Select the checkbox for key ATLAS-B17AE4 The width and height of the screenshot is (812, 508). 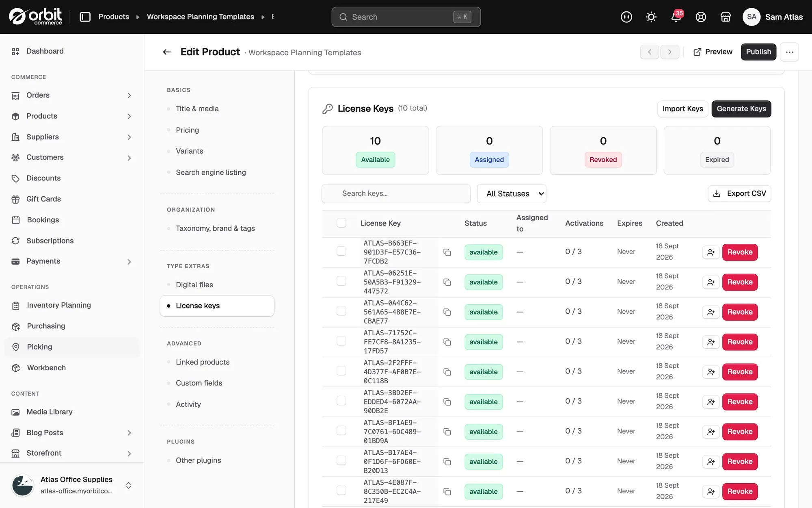(x=341, y=460)
